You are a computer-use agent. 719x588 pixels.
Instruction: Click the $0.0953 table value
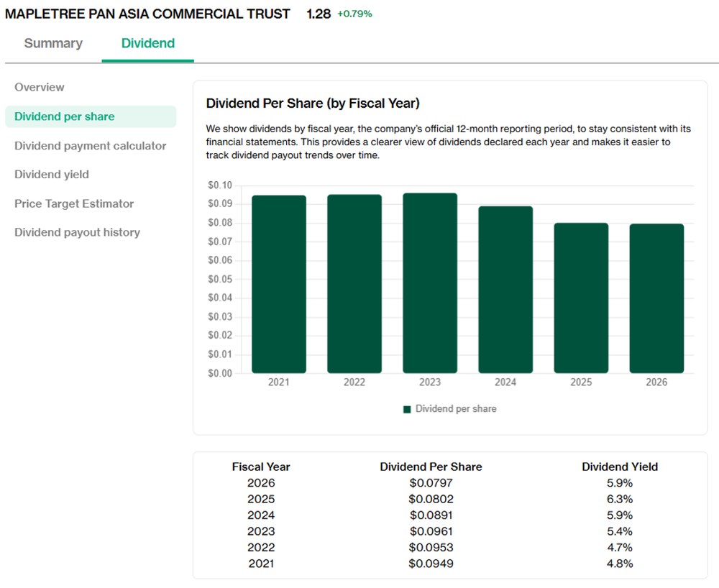tap(431, 547)
